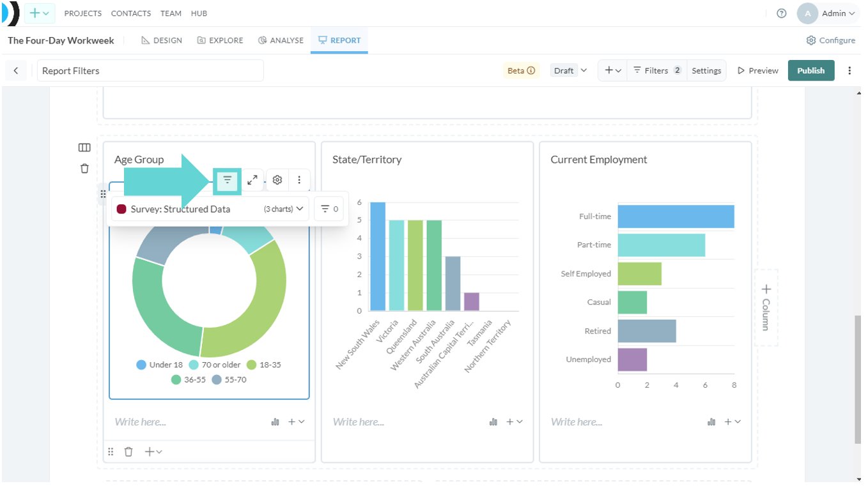868x486 pixels.
Task: Click Beta info badge
Action: 521,71
